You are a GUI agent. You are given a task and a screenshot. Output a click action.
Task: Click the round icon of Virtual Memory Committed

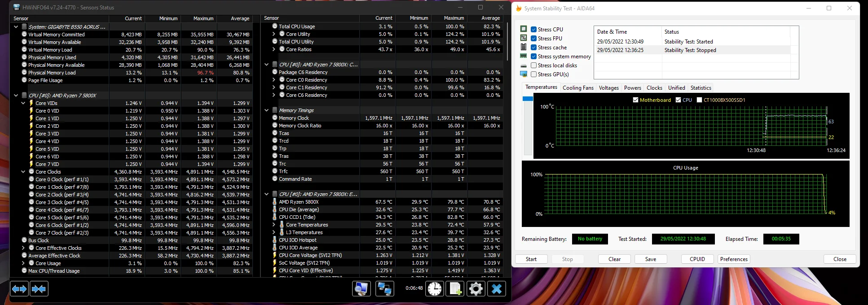click(24, 35)
